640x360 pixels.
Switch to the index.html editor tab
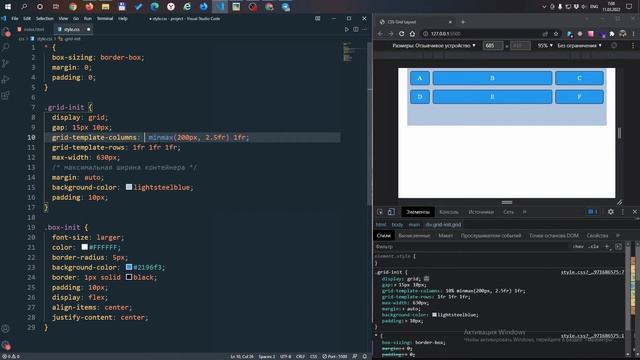pos(34,29)
